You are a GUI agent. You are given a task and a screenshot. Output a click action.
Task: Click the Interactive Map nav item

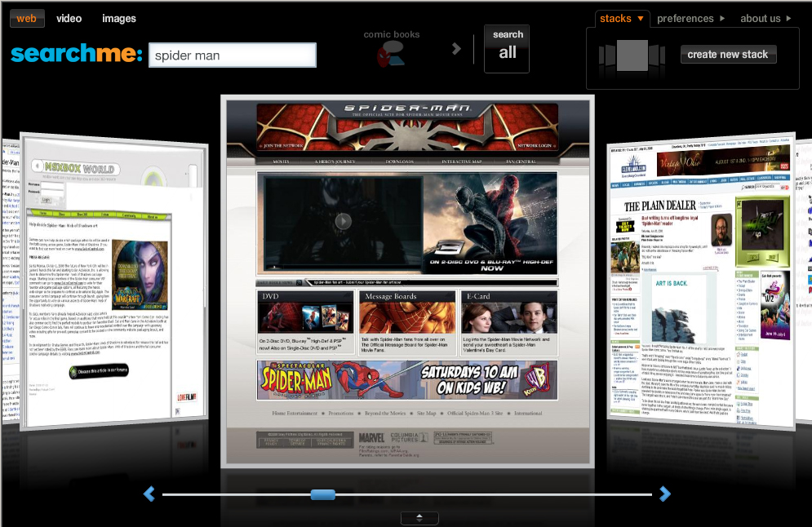pyautogui.click(x=461, y=162)
